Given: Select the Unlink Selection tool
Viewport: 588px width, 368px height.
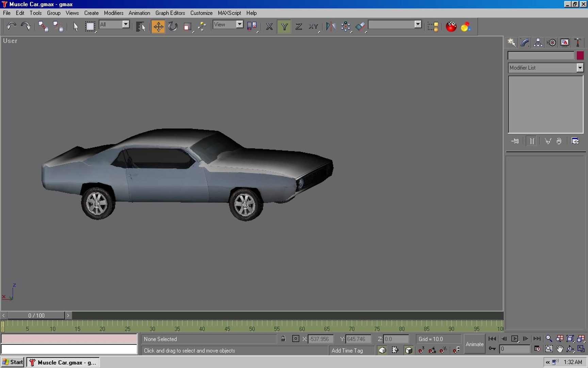Looking at the screenshot, I should tap(58, 26).
